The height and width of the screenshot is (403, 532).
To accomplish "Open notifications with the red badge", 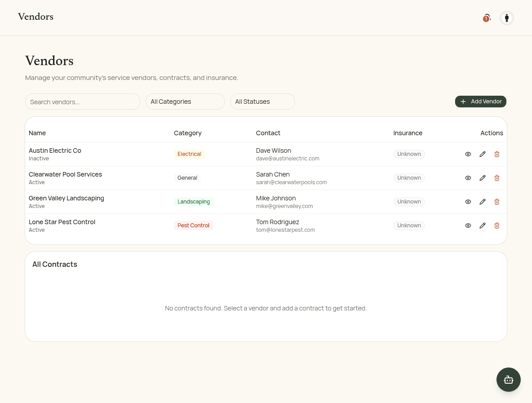I will pos(487,18).
